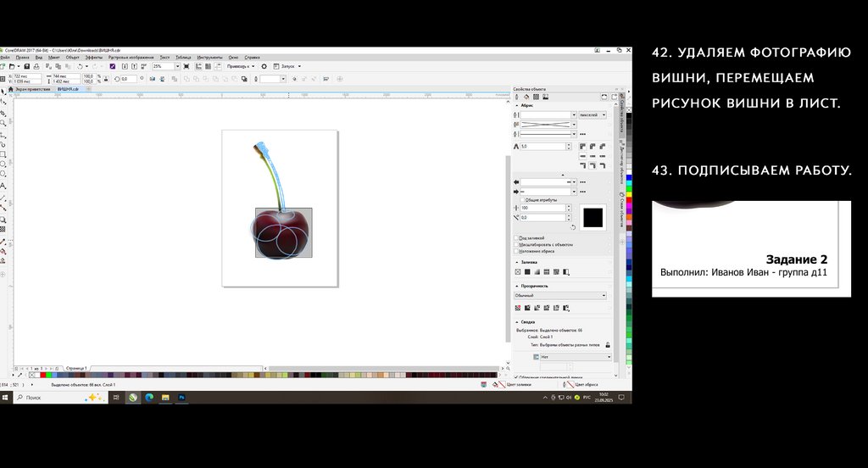Screen dimensions: 868x468
Task: Open the Эффекты menu
Action: click(93, 57)
